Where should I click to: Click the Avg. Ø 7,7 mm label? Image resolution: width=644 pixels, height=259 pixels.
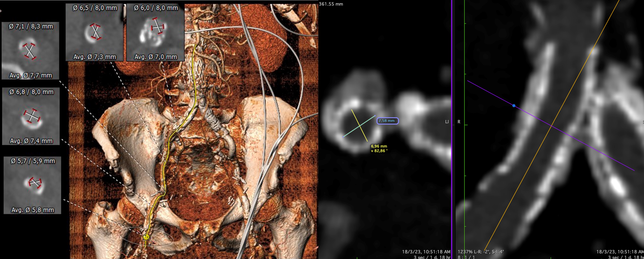point(30,75)
